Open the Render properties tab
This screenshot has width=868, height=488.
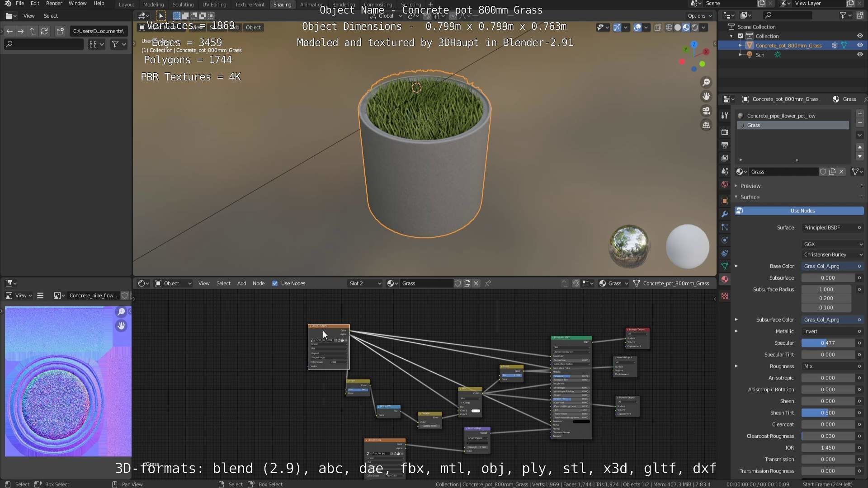pos(725,132)
